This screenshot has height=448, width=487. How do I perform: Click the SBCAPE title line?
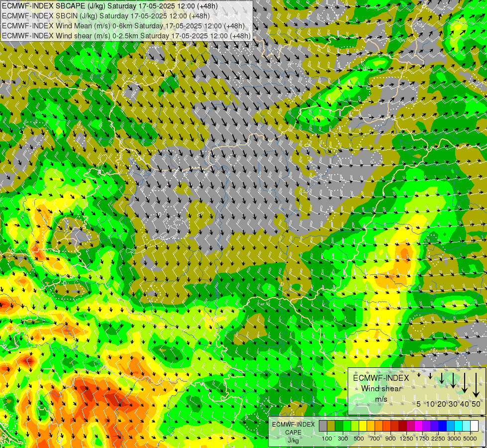point(109,6)
